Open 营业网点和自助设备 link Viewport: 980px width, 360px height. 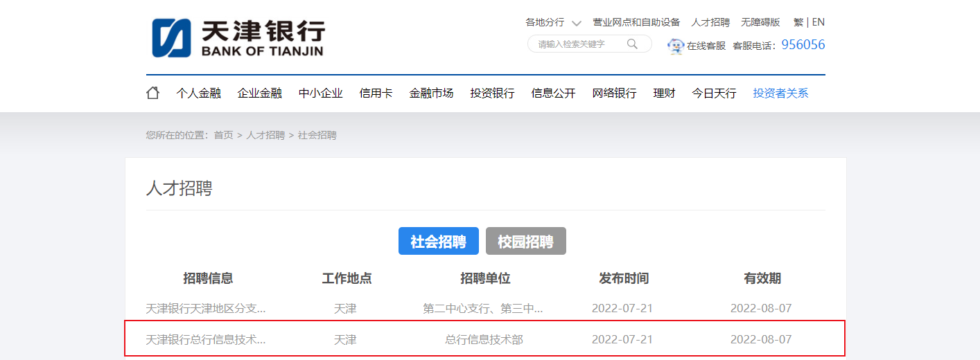pos(636,22)
